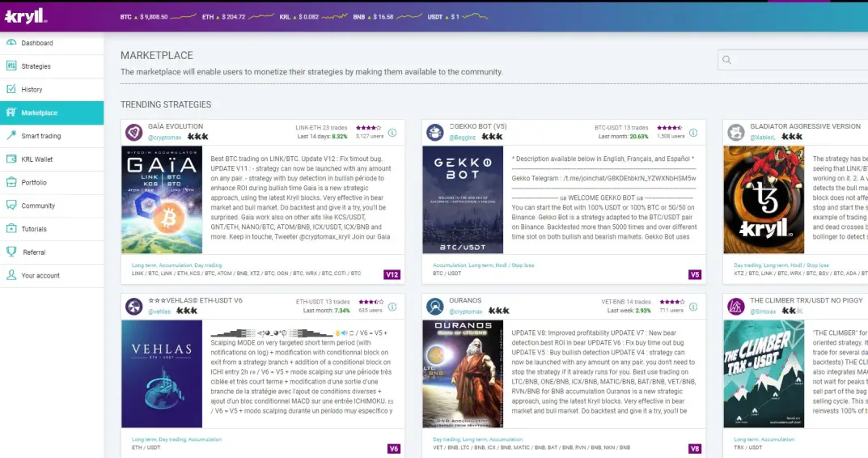Open the Smart trading wand icon

click(x=11, y=135)
